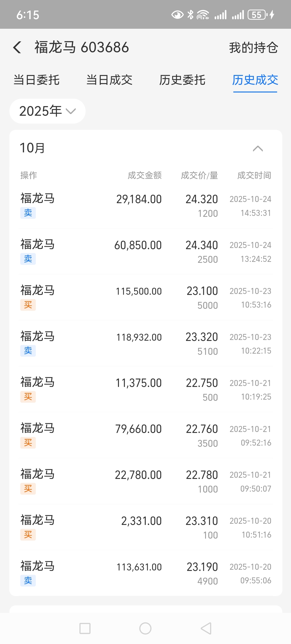Select the 历史成交 tab
The height and width of the screenshot is (644, 291).
[x=255, y=80]
